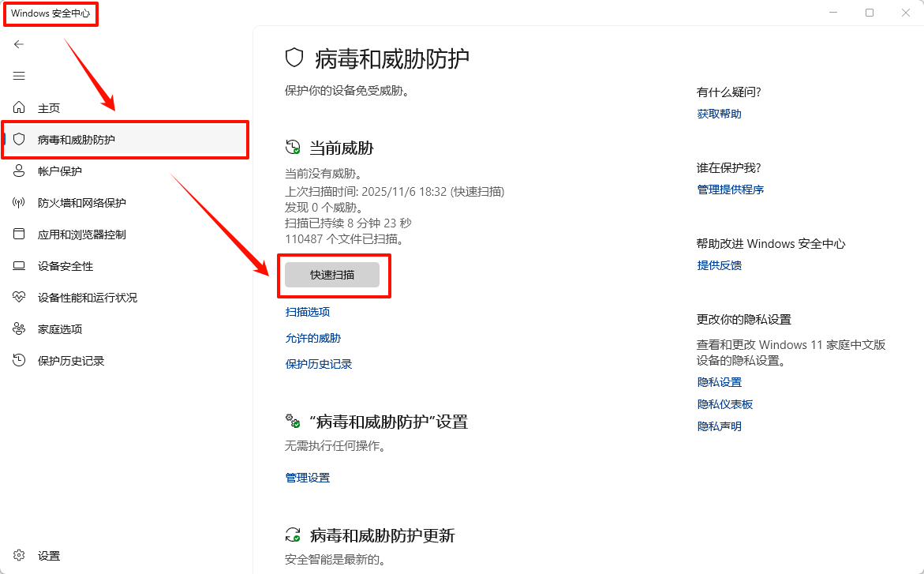Select 家庭选项 in the sidebar
The height and width of the screenshot is (574, 924).
(62, 329)
